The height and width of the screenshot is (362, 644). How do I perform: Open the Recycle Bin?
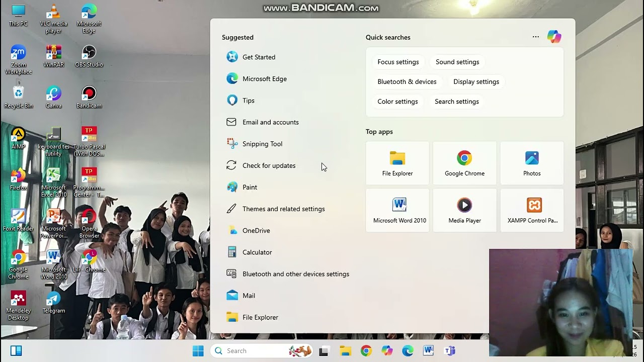[18, 98]
